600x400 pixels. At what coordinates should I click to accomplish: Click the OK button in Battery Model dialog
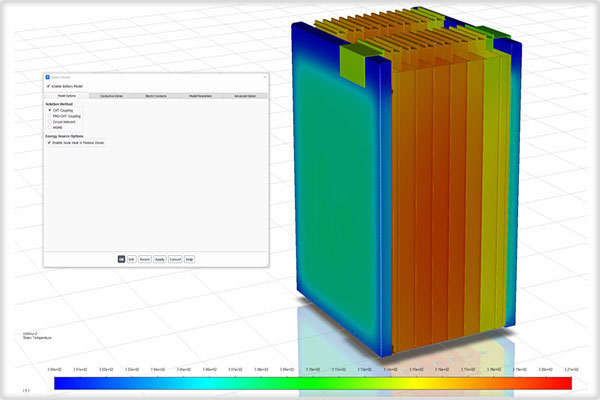point(121,259)
